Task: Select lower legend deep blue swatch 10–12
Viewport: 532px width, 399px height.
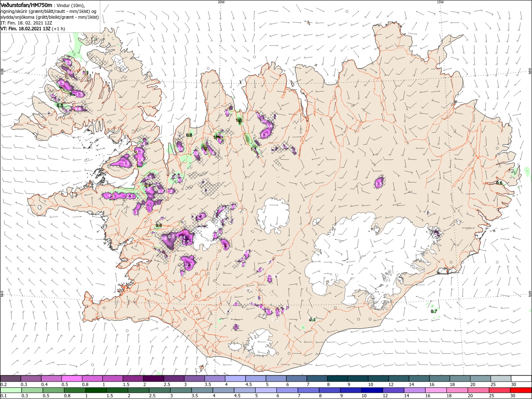Action: point(372,390)
